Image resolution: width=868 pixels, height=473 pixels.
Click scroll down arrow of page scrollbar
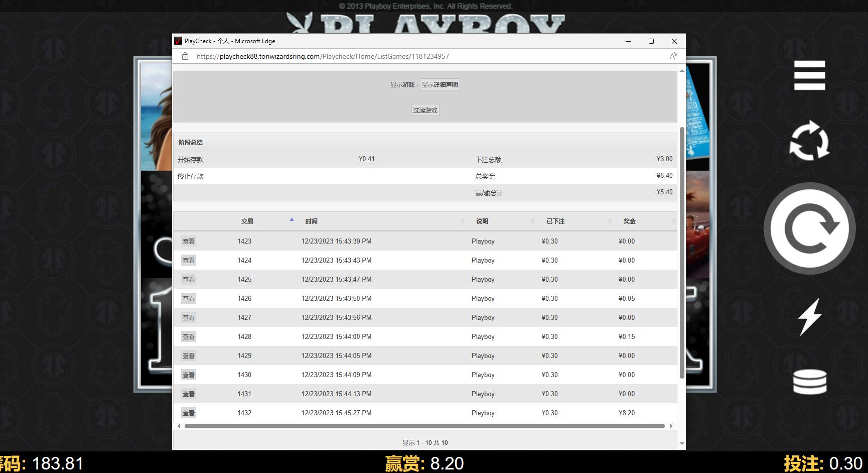coord(682,443)
